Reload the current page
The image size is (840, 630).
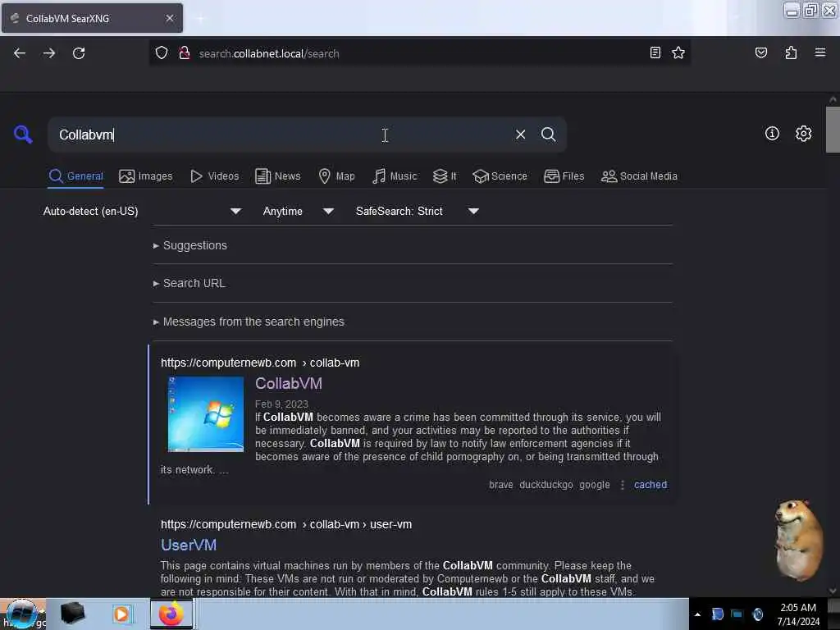coord(79,53)
